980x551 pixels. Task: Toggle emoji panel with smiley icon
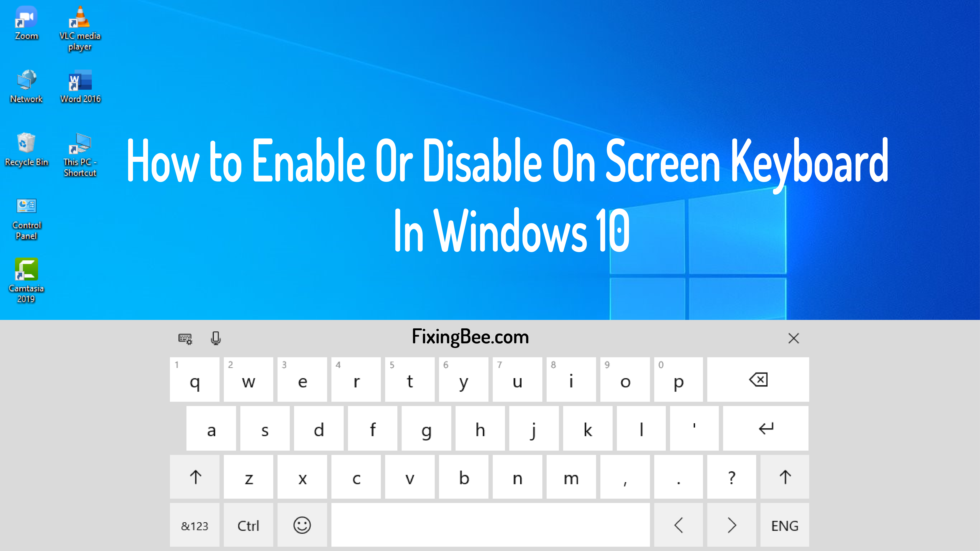(x=302, y=526)
